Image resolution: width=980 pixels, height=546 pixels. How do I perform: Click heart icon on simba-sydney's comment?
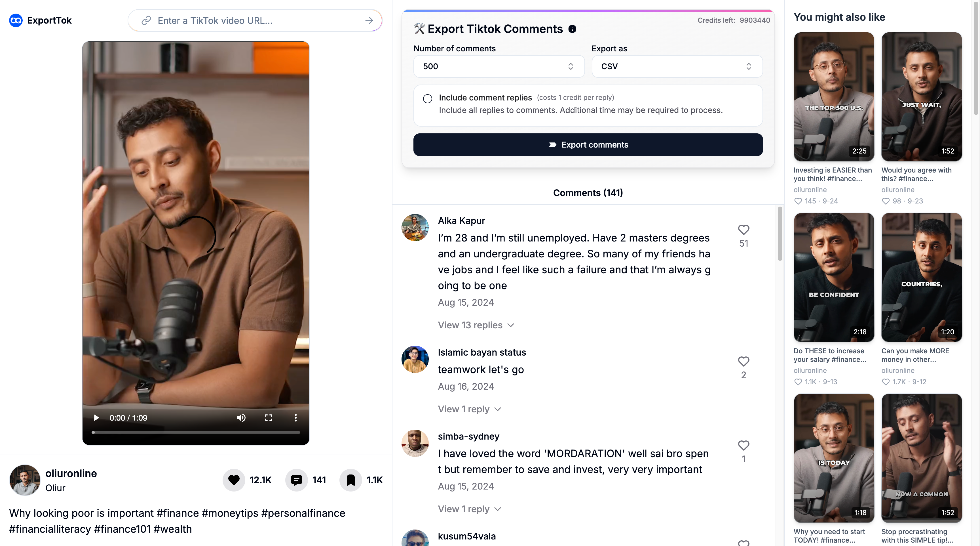pyautogui.click(x=744, y=445)
